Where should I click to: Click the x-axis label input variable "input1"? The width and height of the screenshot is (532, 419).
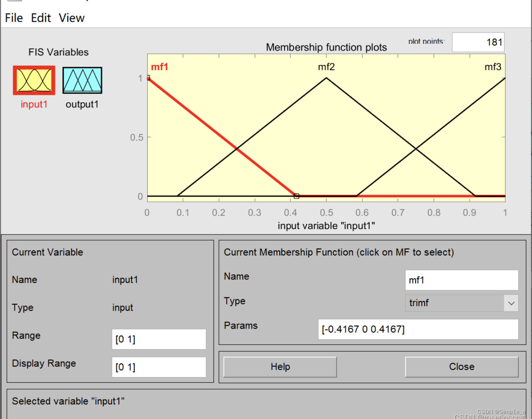(x=326, y=226)
